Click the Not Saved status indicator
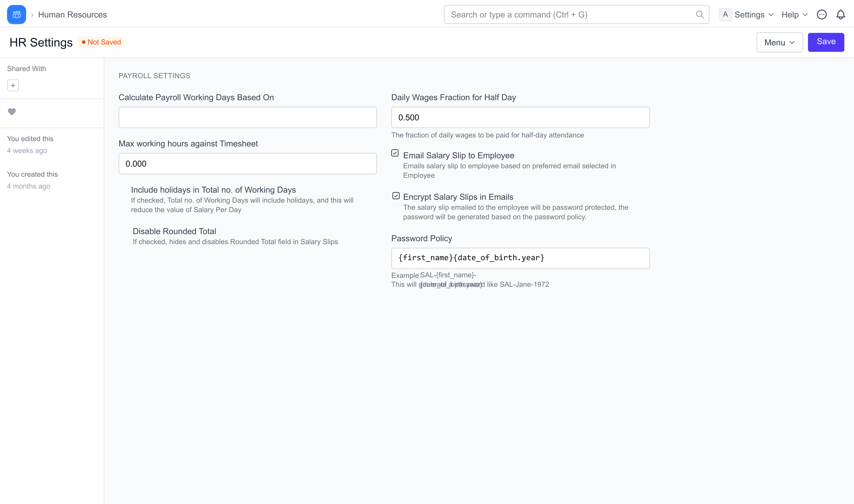Screen dimensions: 854x504 point(101,42)
